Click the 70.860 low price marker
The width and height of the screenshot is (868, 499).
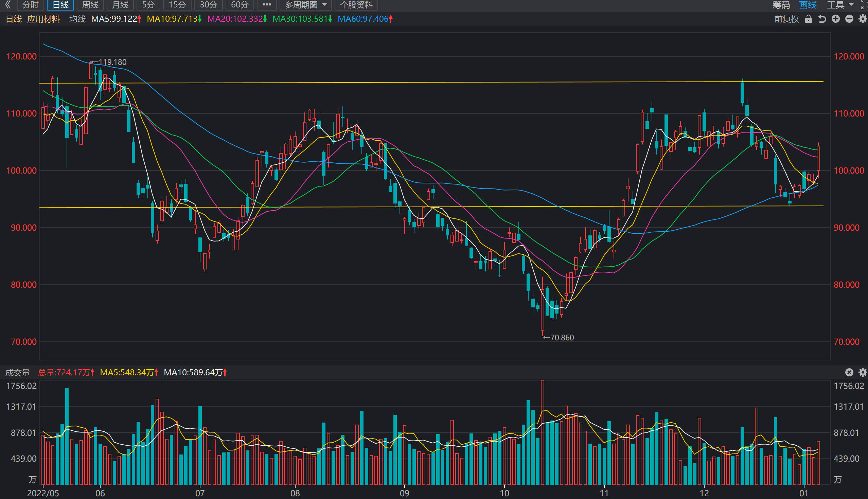click(x=559, y=338)
